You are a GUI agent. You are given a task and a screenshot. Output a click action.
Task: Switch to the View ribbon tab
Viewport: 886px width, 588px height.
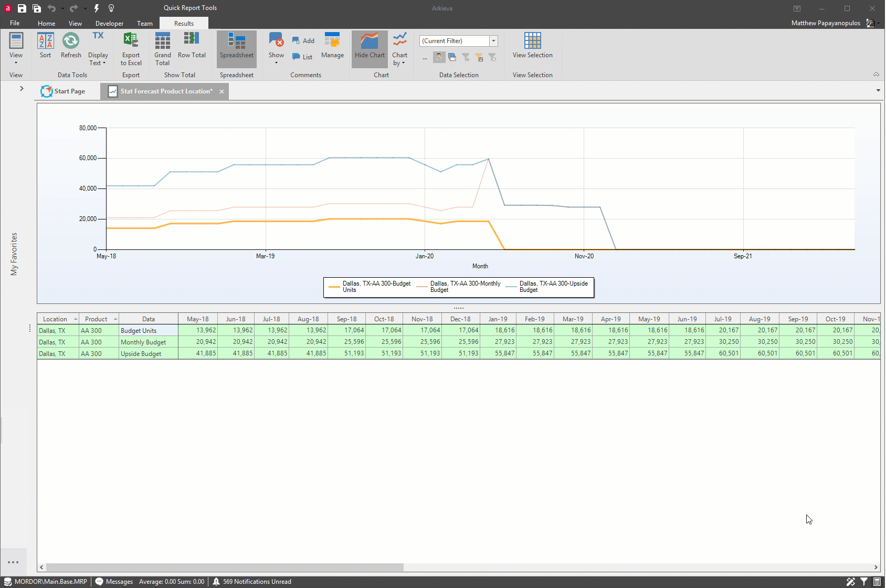(x=75, y=24)
